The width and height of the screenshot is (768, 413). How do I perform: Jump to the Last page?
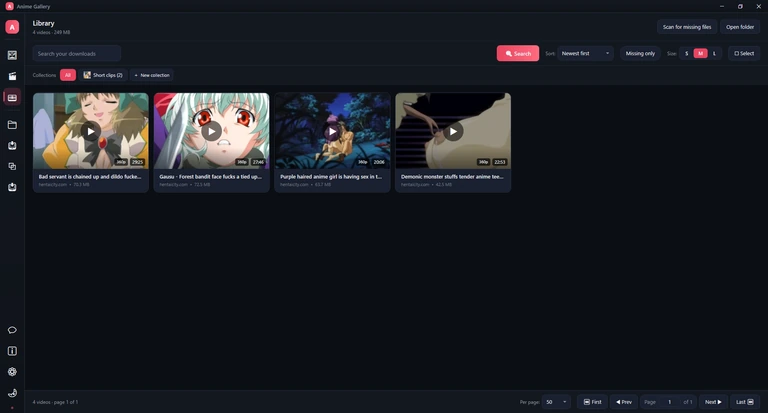pos(745,402)
